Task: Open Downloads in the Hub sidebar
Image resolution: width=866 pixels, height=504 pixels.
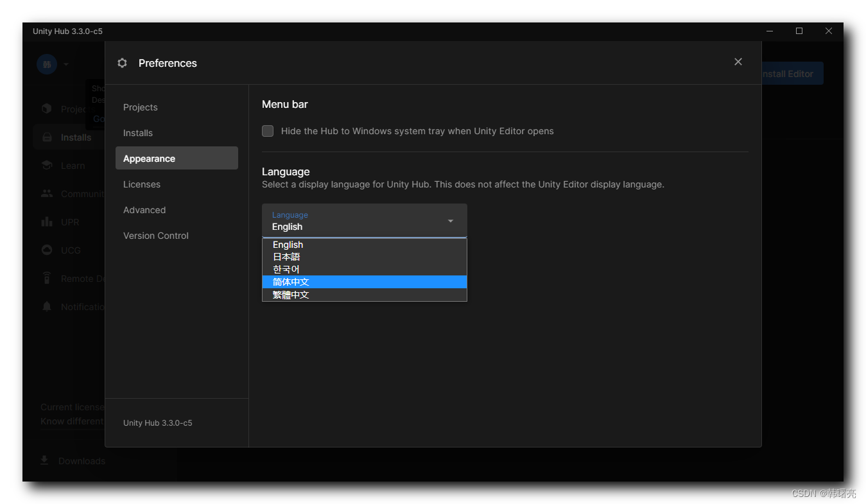Action: (82, 461)
